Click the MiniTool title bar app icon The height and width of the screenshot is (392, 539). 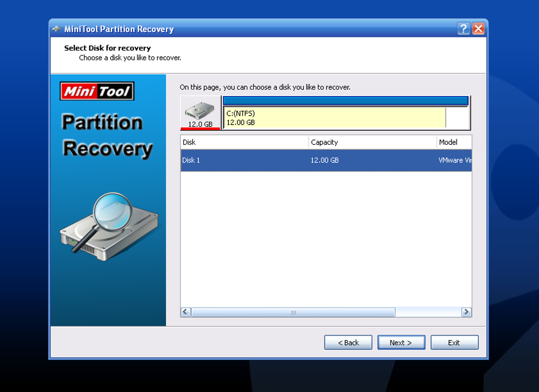coord(57,29)
